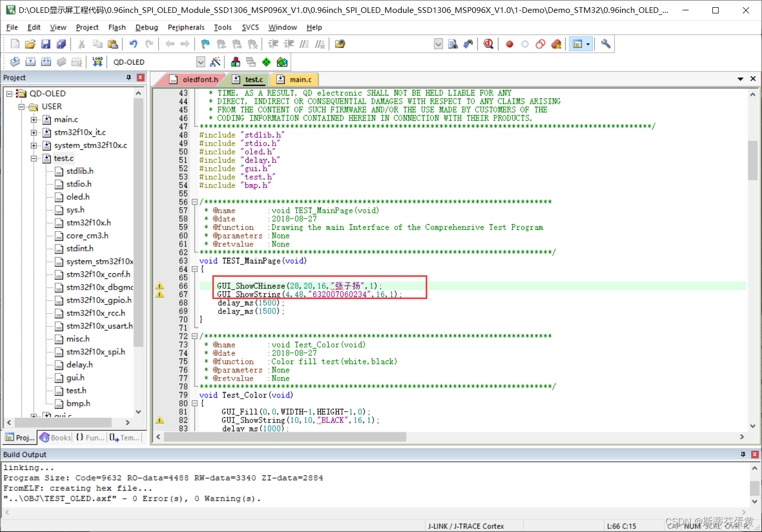
Task: Open the find text dropdown in toolbar
Action: (x=438, y=44)
